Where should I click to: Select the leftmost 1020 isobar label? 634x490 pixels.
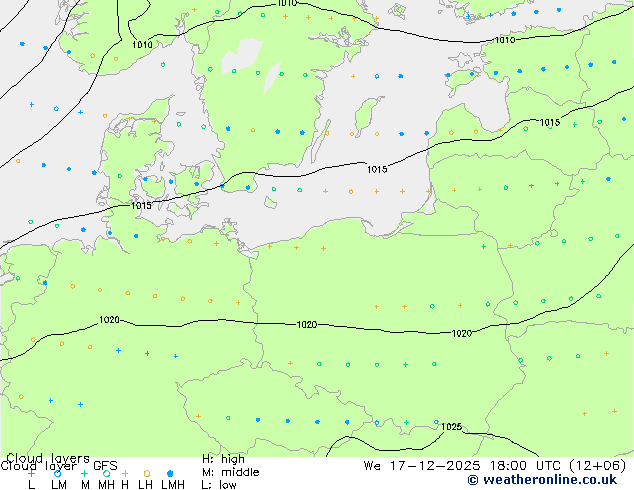[x=109, y=320]
